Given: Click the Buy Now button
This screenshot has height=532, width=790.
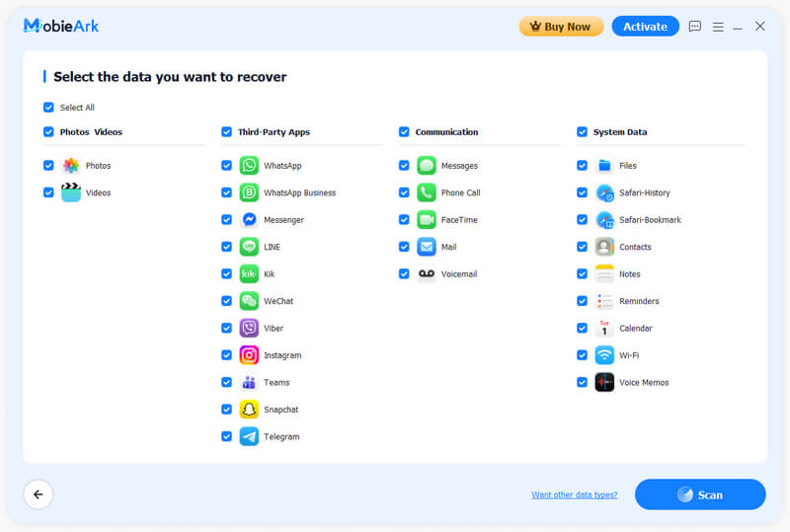Looking at the screenshot, I should tap(561, 27).
